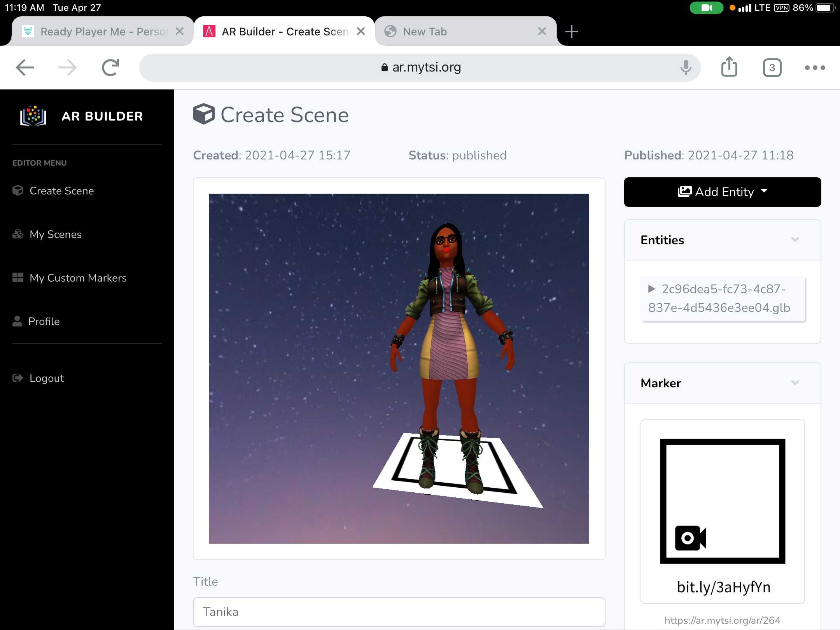
Task: Open My Custom Markers in the sidebar
Action: pos(78,278)
